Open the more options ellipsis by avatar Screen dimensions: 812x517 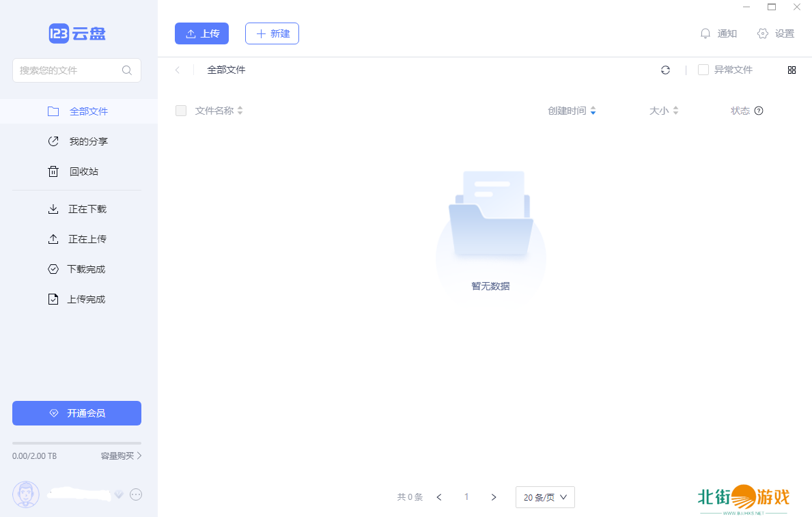click(136, 494)
